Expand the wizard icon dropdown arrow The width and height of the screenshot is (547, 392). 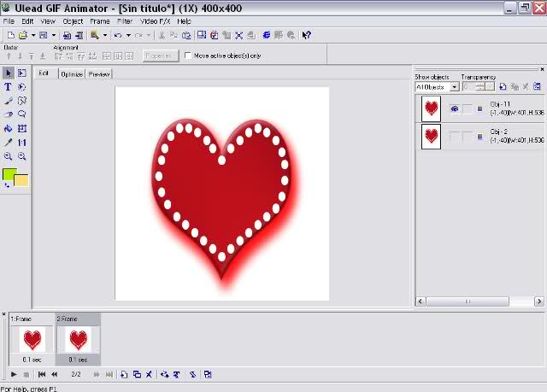[x=104, y=35]
